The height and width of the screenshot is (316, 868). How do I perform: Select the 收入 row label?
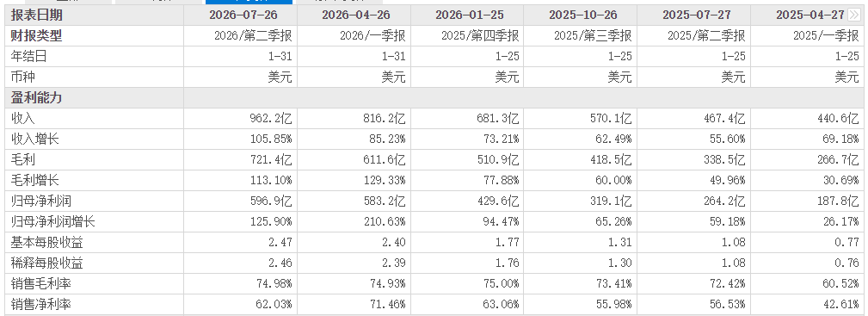click(23, 118)
